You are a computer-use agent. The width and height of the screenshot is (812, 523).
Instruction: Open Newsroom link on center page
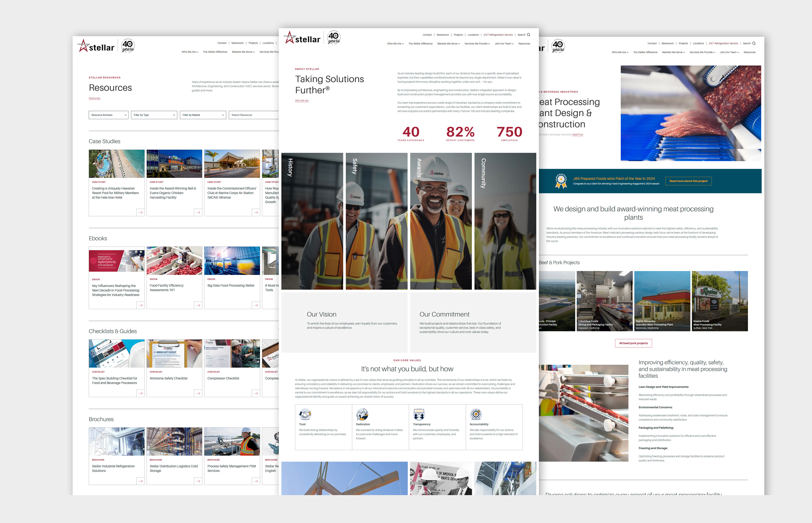442,35
